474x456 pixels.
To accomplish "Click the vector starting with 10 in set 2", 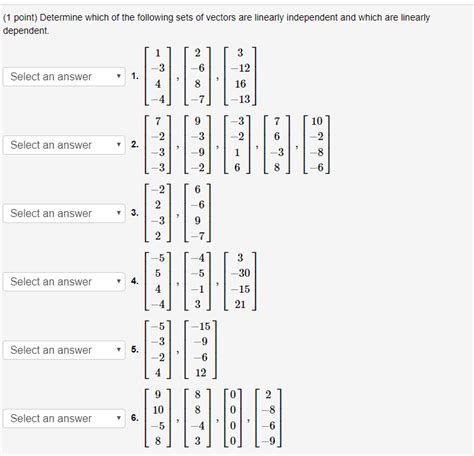I will coord(317,145).
